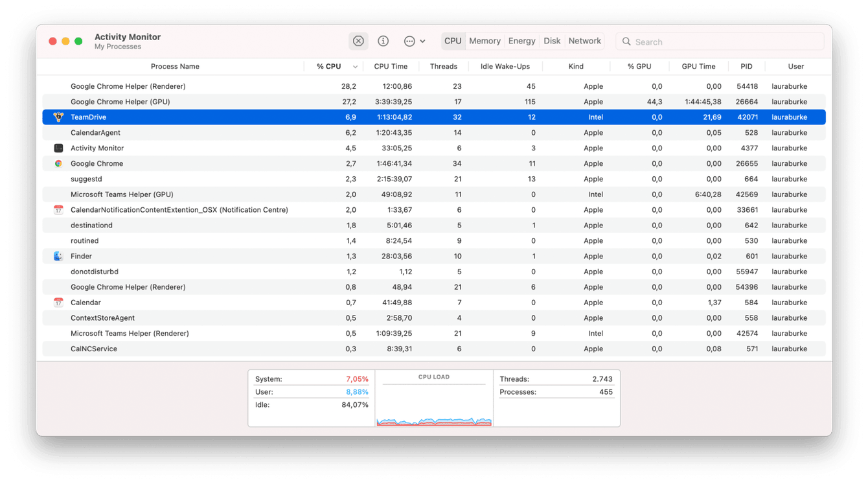Switch to the Memory tab
The width and height of the screenshot is (868, 484).
485,41
